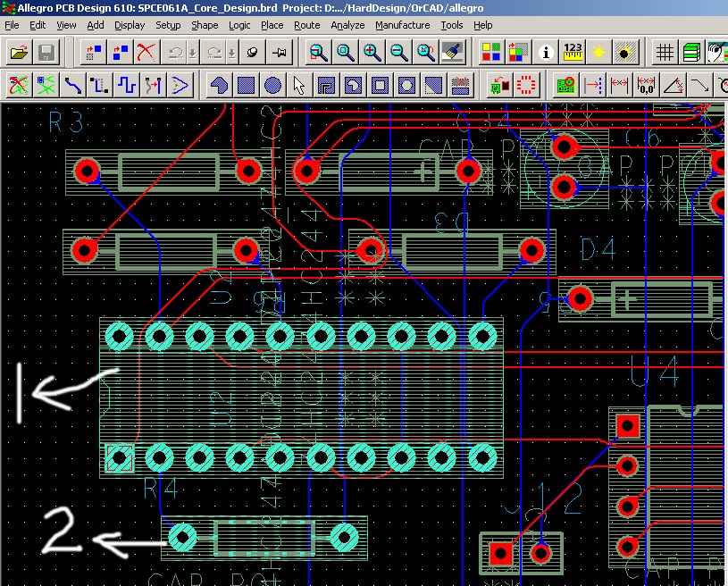
Task: Toggle the grid display icon
Action: click(665, 53)
